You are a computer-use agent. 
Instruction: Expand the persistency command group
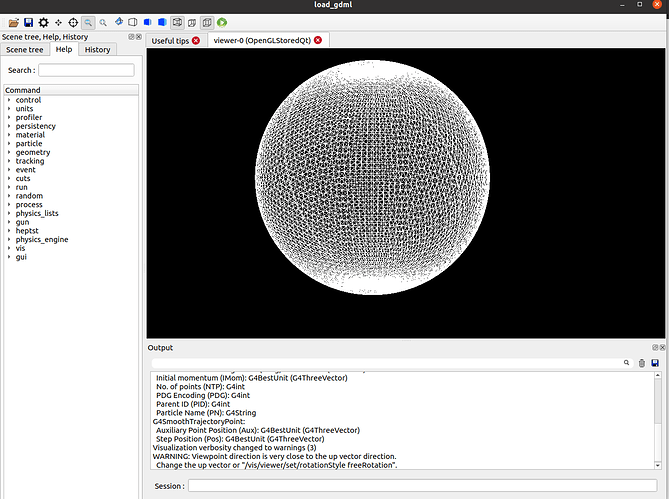click(x=9, y=126)
